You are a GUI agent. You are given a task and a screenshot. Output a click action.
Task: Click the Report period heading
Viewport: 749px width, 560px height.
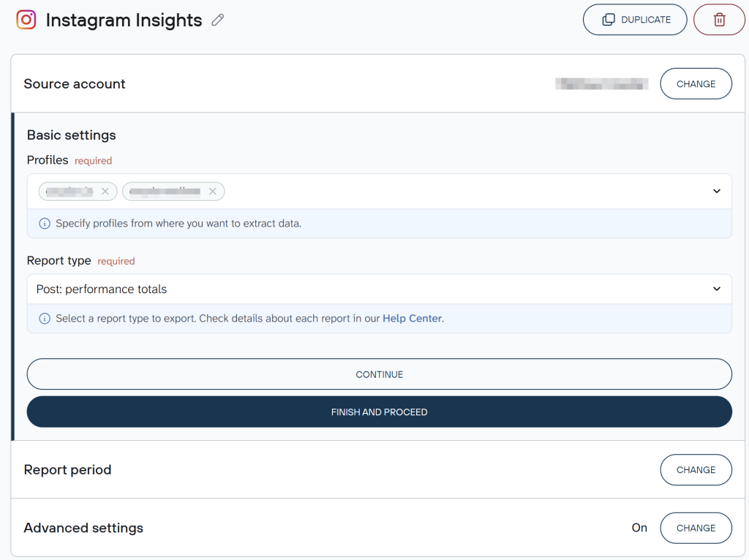67,470
